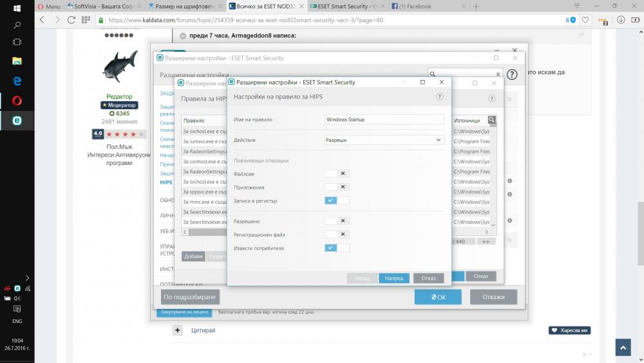
Task: Toggle the Файлове switch
Action: 337,173
